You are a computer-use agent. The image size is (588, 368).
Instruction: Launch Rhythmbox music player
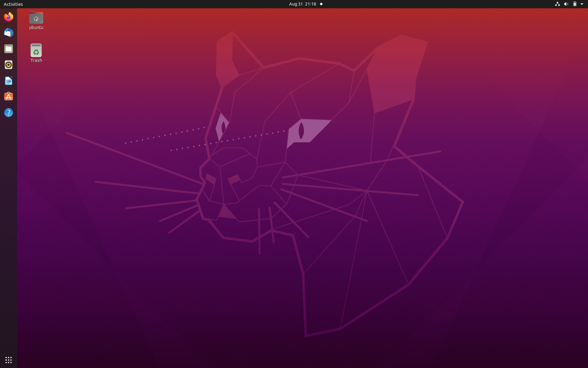9,65
